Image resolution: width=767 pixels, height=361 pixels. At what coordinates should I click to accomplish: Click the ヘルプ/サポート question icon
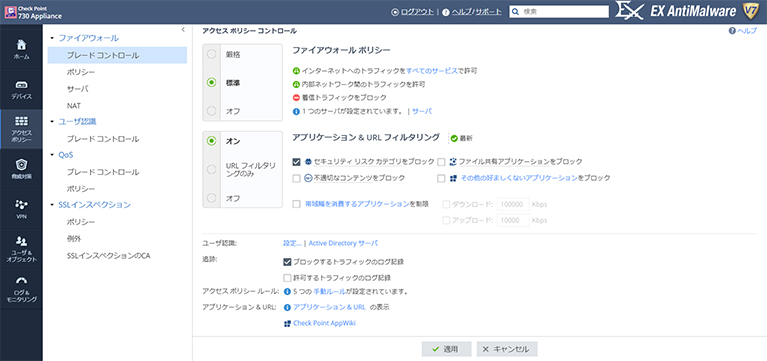pos(446,12)
